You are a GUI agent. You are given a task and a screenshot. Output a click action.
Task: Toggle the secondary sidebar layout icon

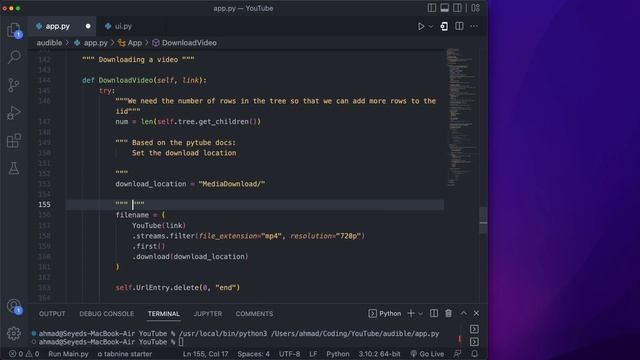click(x=458, y=8)
